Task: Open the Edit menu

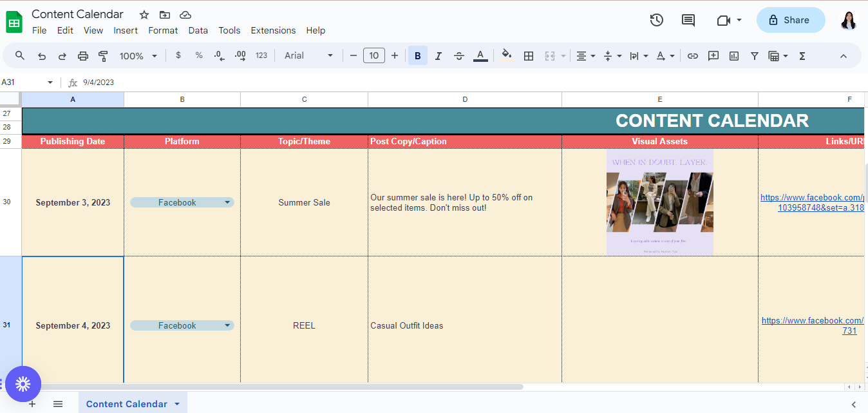Action: [x=65, y=30]
